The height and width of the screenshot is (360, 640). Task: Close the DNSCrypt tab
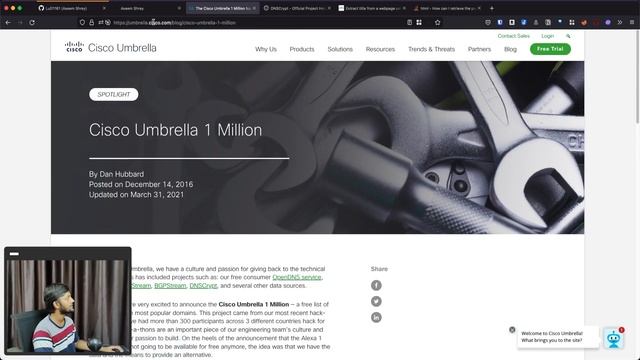click(329, 8)
